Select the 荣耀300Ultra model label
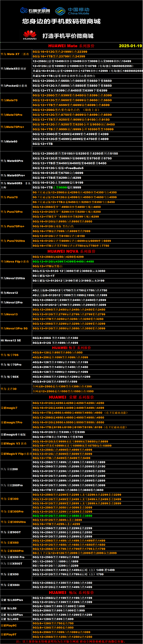Viewport: 143px width, 644px height. click(x=13, y=522)
